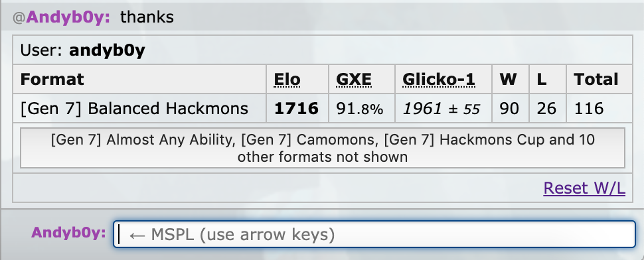
Task: Focus the MSPL chat message input field
Action: point(374,235)
